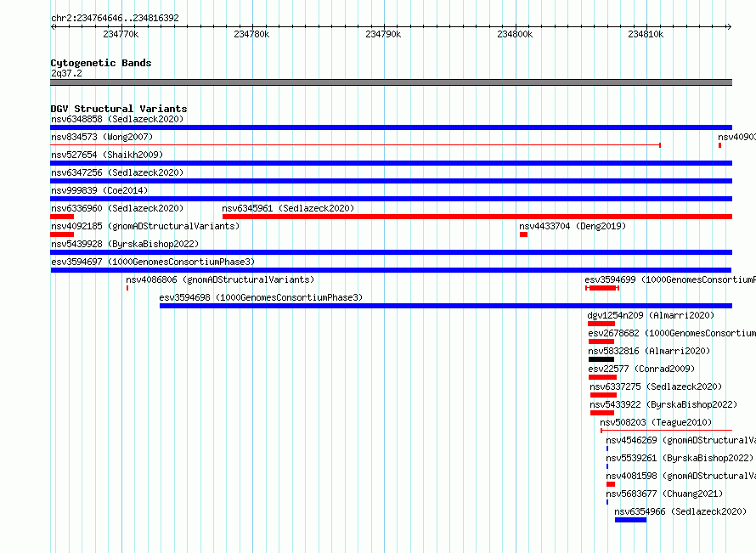This screenshot has width=756, height=553.
Task: Select esv22577 (Conrad2009) label
Action: coord(641,369)
